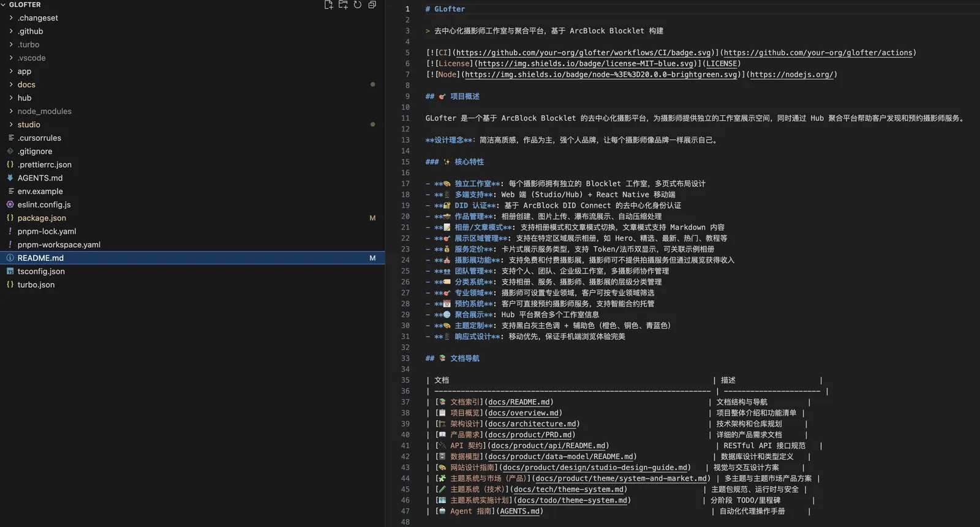Image resolution: width=980 pixels, height=527 pixels.
Task: Click the AGENTS.md link in docs table
Action: pyautogui.click(x=520, y=512)
